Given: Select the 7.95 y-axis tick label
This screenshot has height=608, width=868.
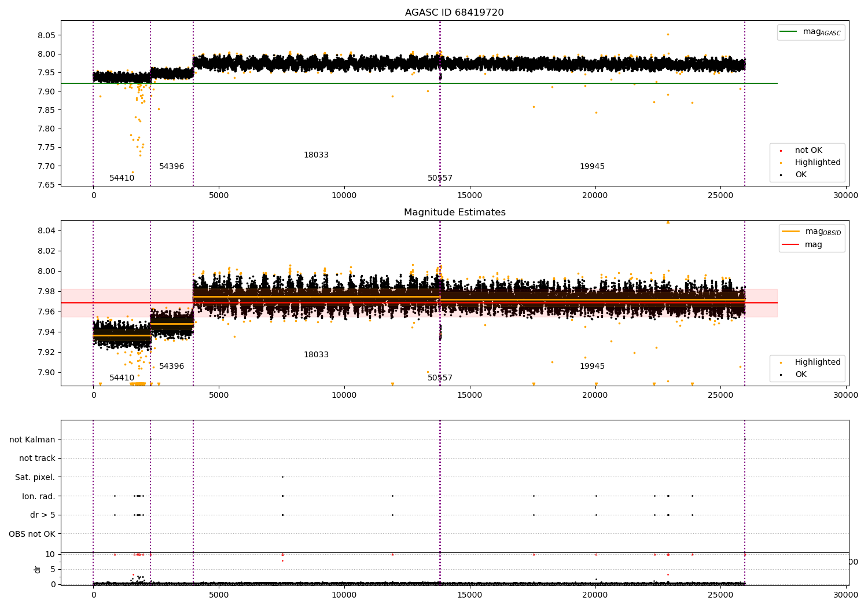Looking at the screenshot, I should [46, 73].
